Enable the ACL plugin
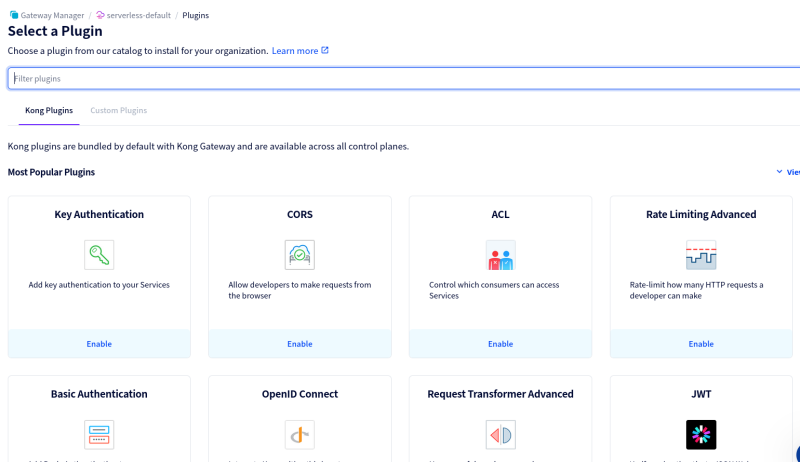The width and height of the screenshot is (800, 462). (x=500, y=344)
